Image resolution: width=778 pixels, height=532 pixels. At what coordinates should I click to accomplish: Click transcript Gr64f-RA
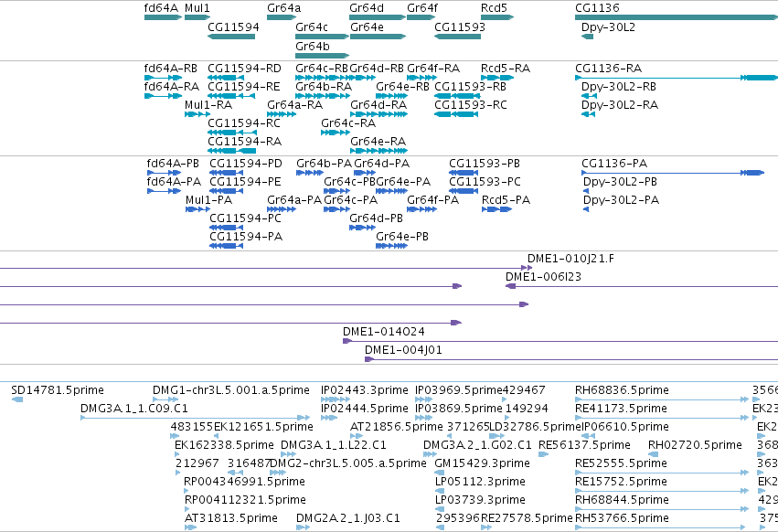(421, 78)
